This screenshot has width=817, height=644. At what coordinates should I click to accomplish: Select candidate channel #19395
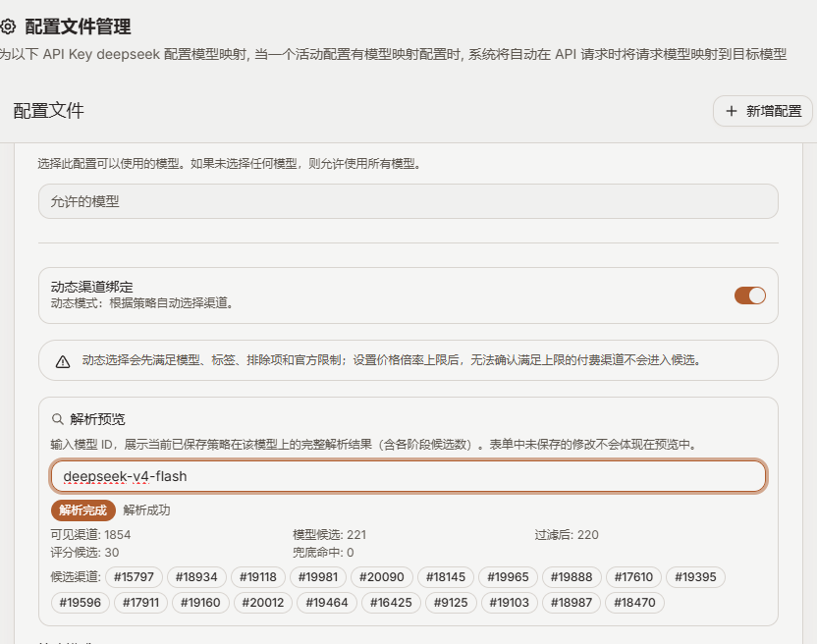coord(695,577)
